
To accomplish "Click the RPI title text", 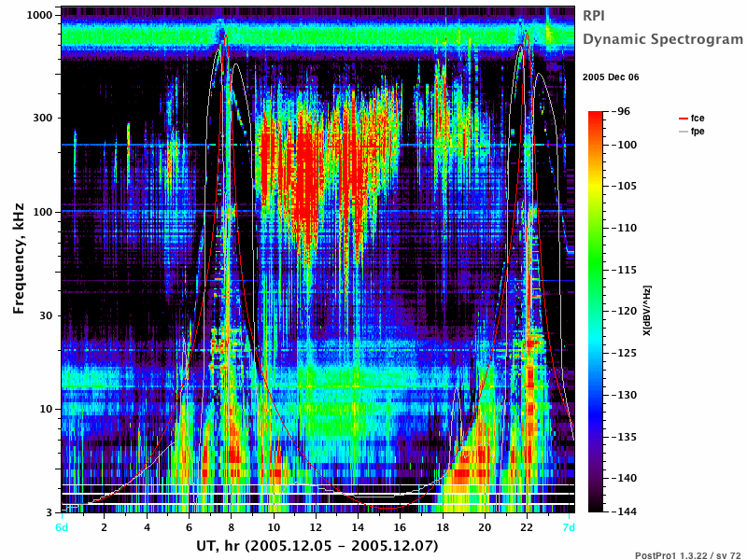I will [x=594, y=16].
